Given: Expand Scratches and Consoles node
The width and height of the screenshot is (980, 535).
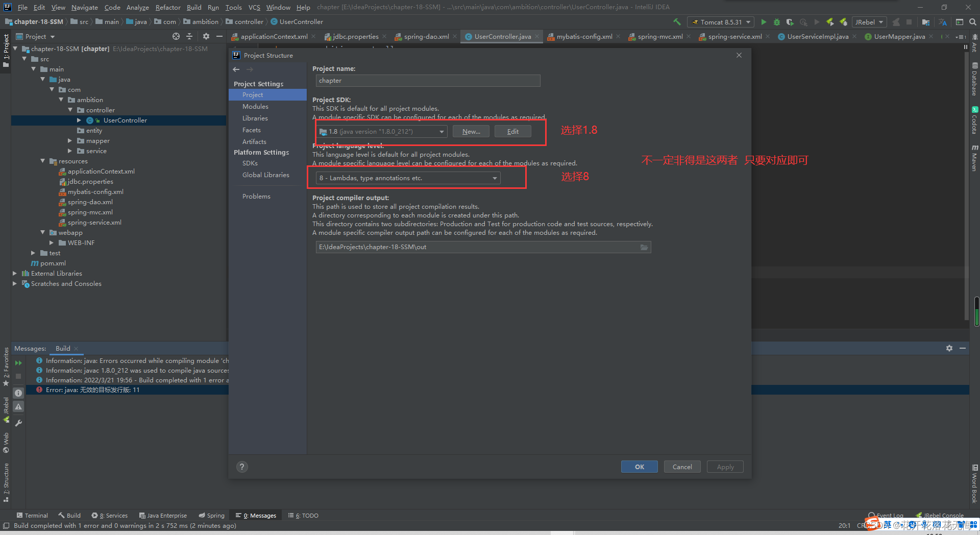Looking at the screenshot, I should pos(15,284).
